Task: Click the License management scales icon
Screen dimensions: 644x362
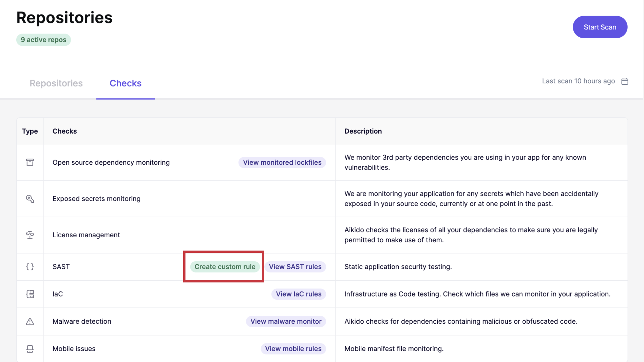Action: pos(30,235)
